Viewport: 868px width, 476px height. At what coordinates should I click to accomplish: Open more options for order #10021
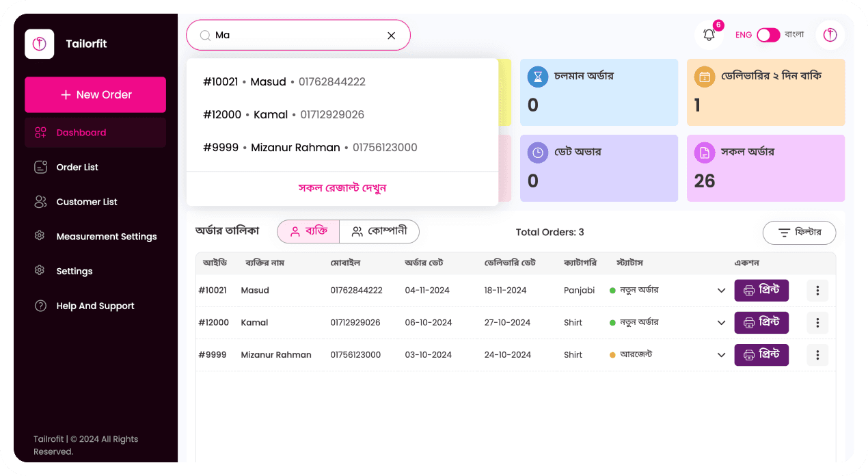pyautogui.click(x=817, y=291)
